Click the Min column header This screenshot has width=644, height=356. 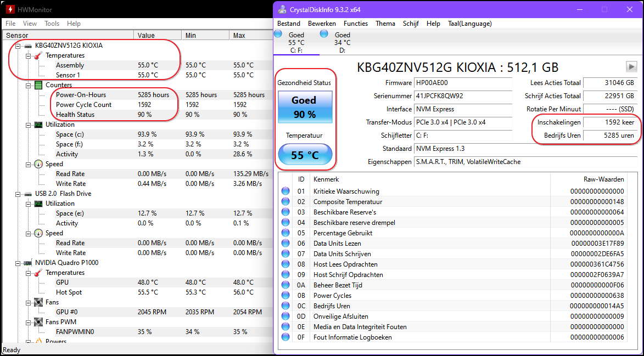click(x=205, y=35)
